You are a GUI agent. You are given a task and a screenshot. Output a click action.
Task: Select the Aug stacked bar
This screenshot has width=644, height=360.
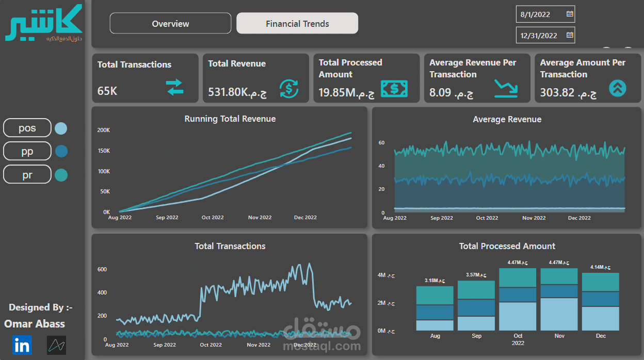(435, 308)
